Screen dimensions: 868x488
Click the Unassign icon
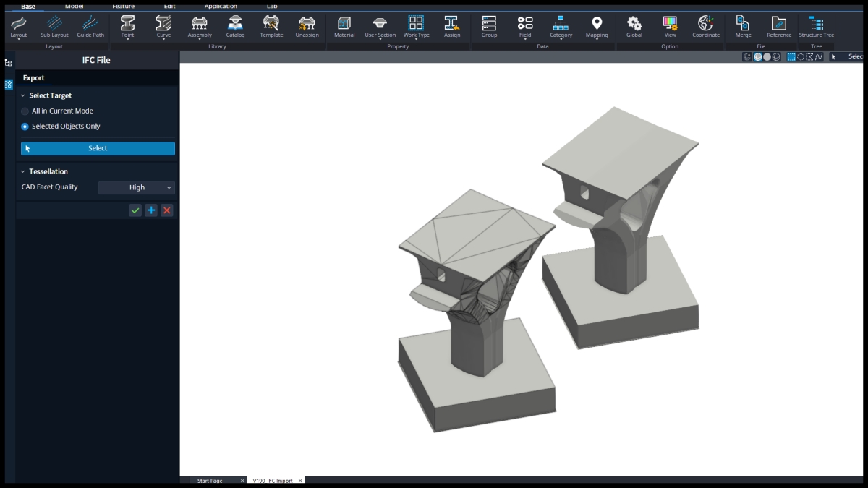coord(307,27)
